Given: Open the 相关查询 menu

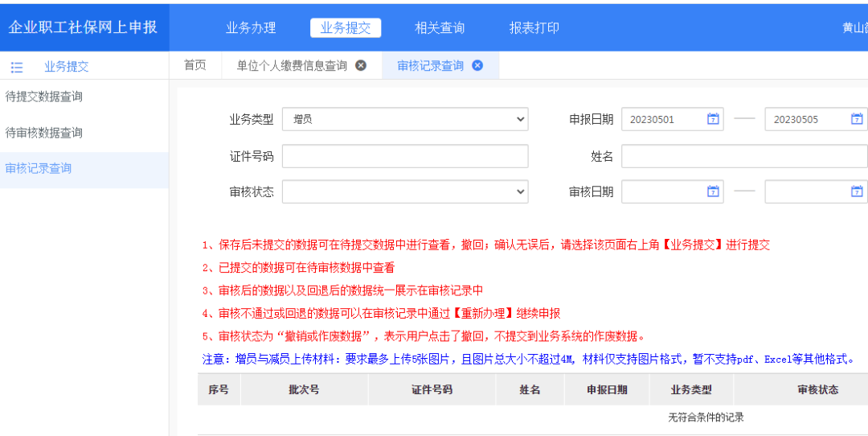Looking at the screenshot, I should tap(440, 27).
